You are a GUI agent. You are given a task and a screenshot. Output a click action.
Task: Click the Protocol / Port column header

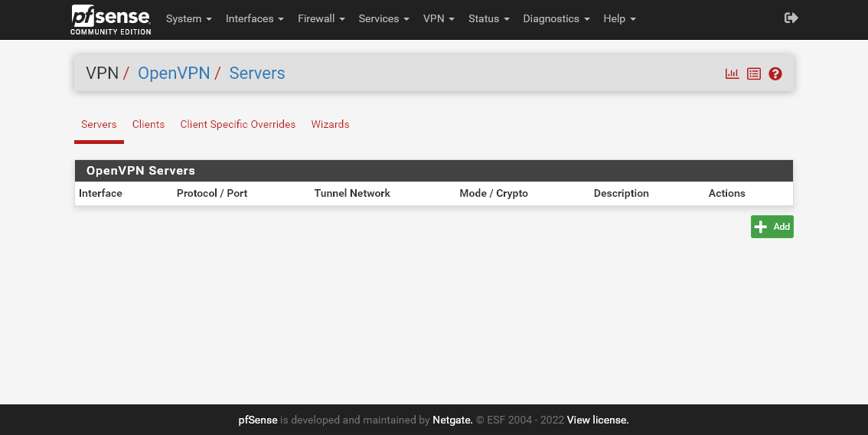(x=212, y=194)
